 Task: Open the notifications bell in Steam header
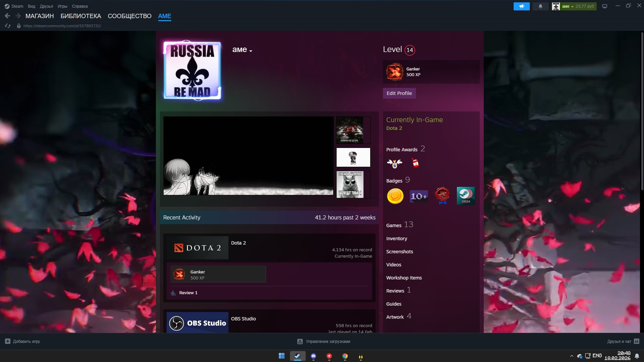tap(541, 6)
